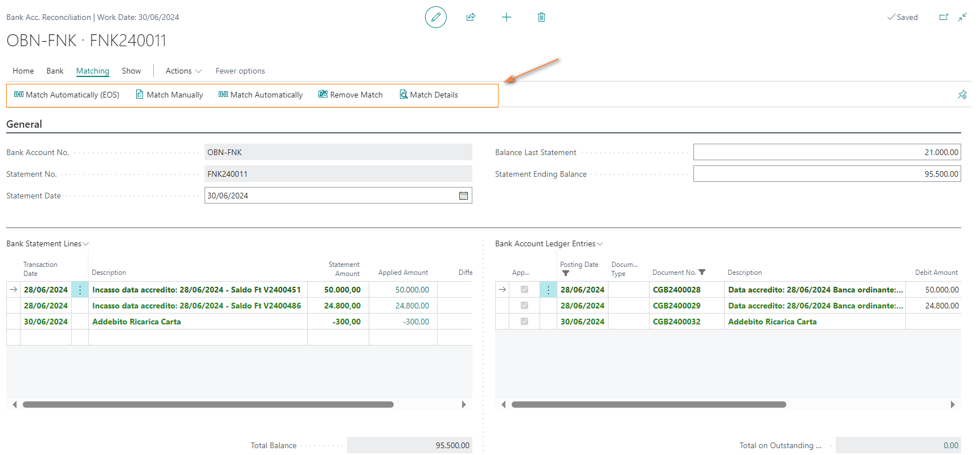
Task: Click the Posting Date filter icon
Action: coord(566,274)
